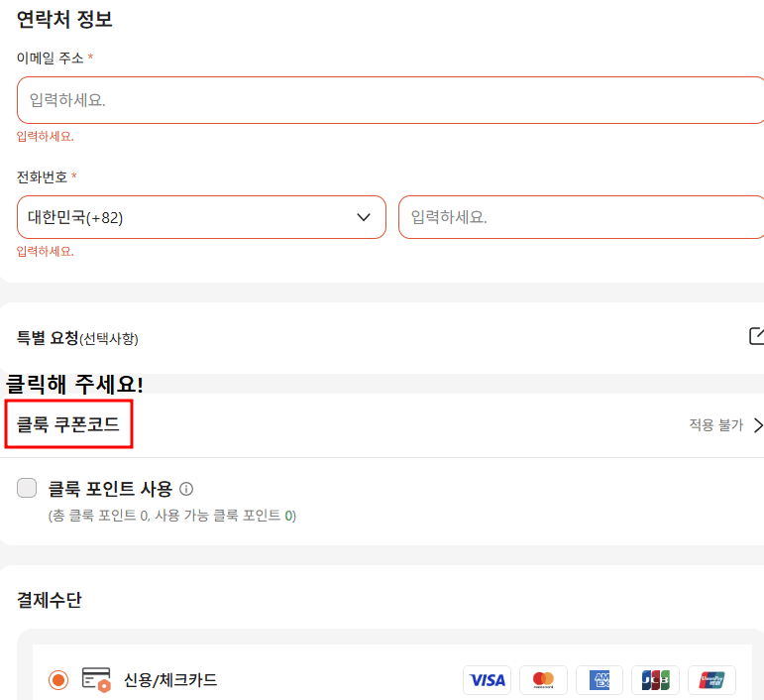Click the Mastercard logo
The image size is (764, 700).
coord(543,679)
